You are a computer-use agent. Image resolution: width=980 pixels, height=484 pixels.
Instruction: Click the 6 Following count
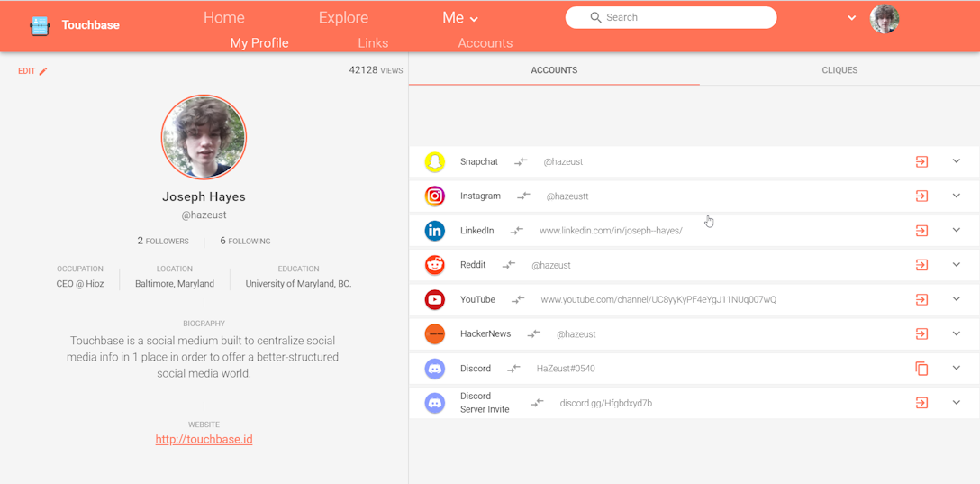click(x=245, y=242)
